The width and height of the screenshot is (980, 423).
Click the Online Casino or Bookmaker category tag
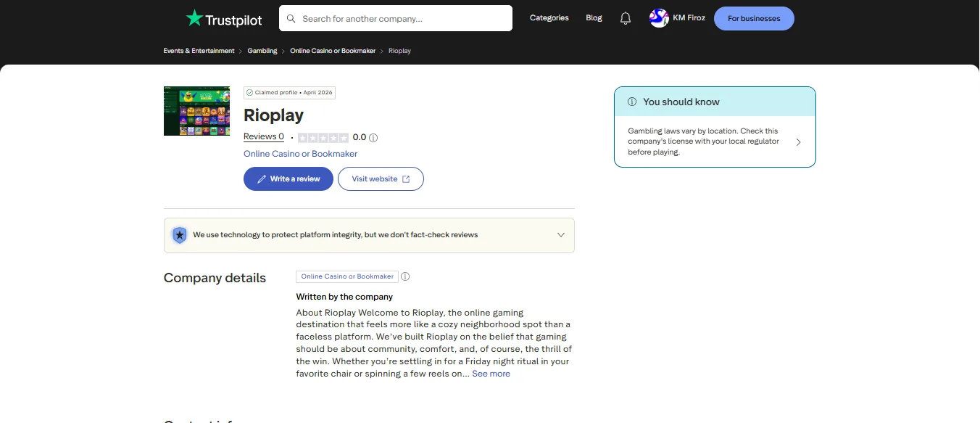[347, 276]
